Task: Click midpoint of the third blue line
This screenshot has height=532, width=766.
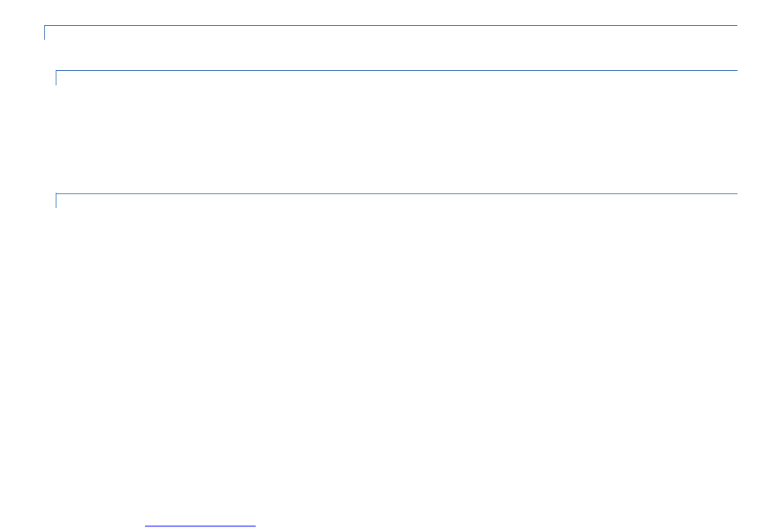Action: tap(396, 194)
